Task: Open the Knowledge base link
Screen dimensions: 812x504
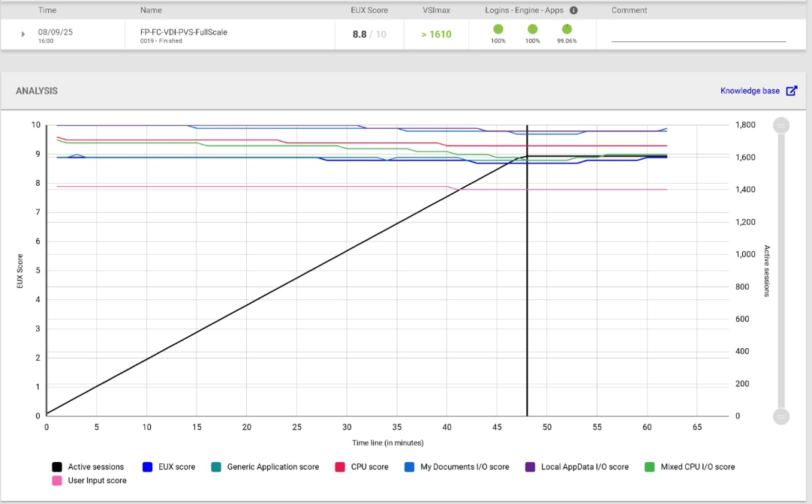Action: tap(750, 91)
